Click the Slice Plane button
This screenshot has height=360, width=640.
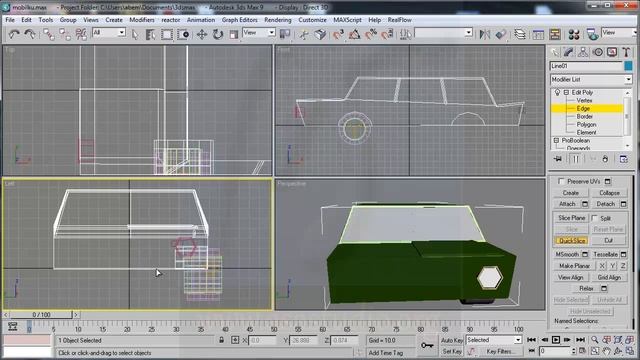(571, 218)
